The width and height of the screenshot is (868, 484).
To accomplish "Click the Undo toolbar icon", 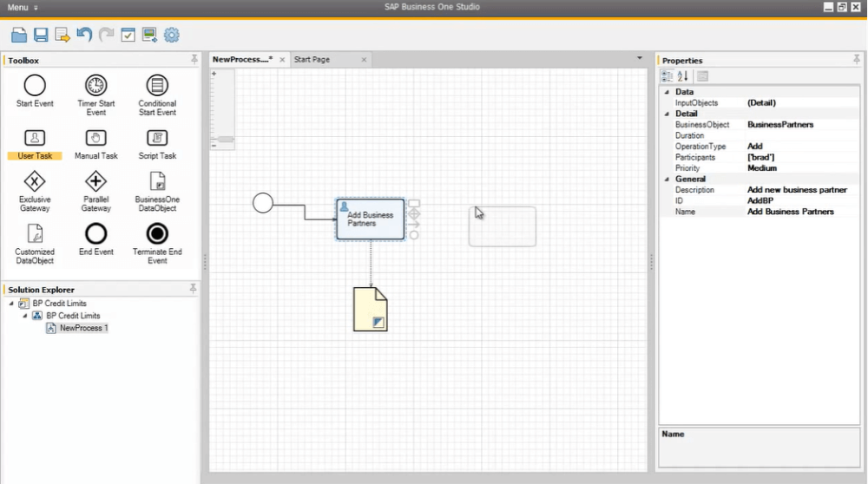I will 84,35.
